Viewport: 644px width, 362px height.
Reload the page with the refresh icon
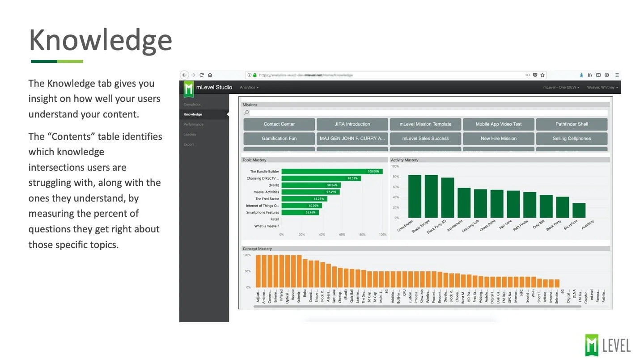click(202, 75)
